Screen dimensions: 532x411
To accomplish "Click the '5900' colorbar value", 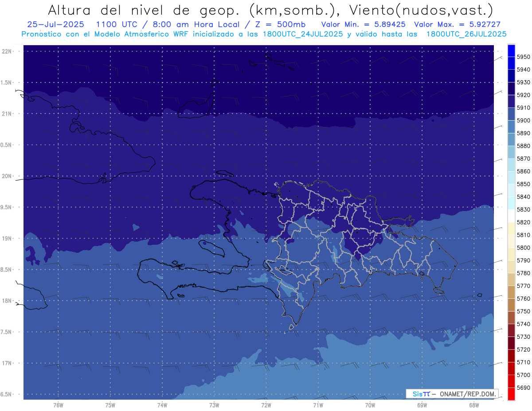I will pos(524,120).
